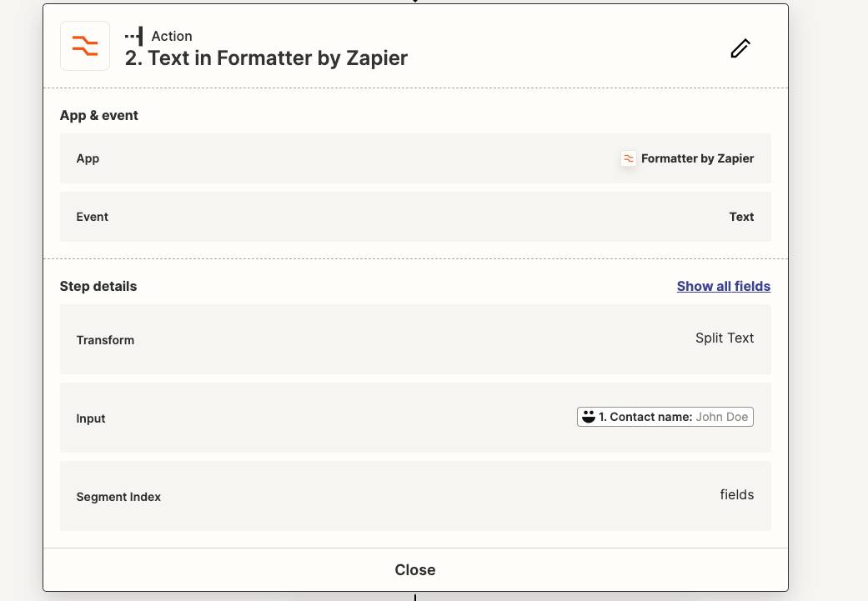Click the Formatter by Zapier app name

click(698, 158)
